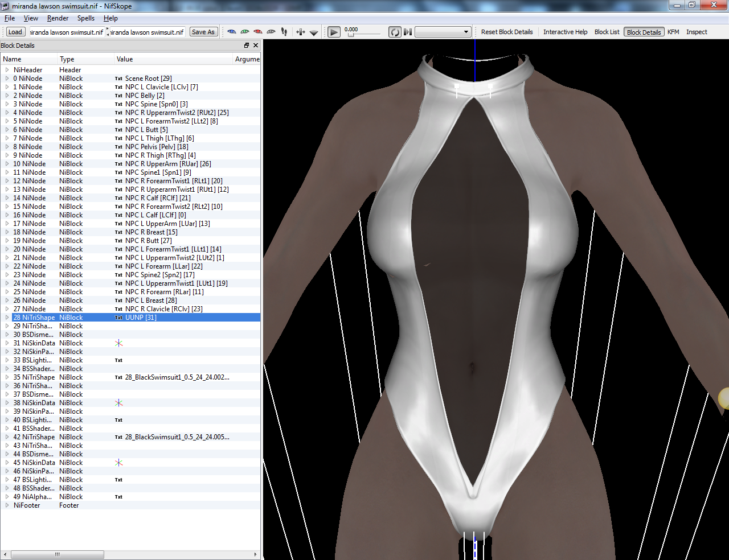This screenshot has height=560, width=729.
Task: Click the Save As button
Action: (x=203, y=32)
